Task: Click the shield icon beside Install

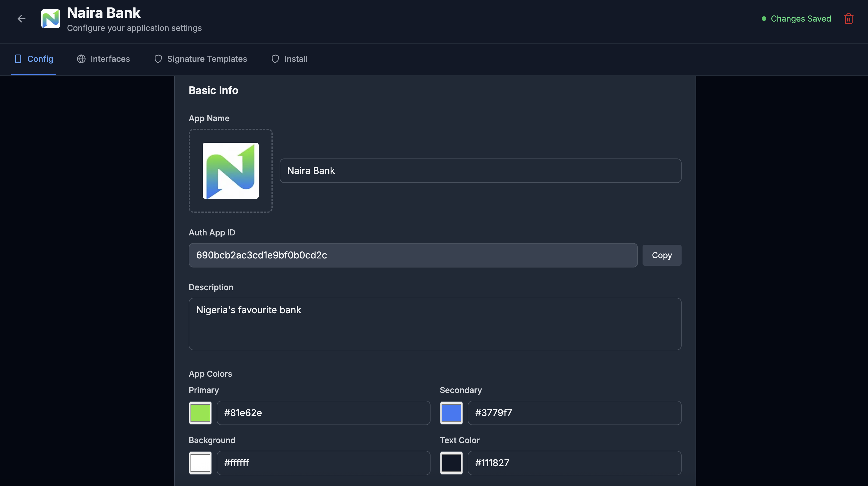Action: coord(275,59)
